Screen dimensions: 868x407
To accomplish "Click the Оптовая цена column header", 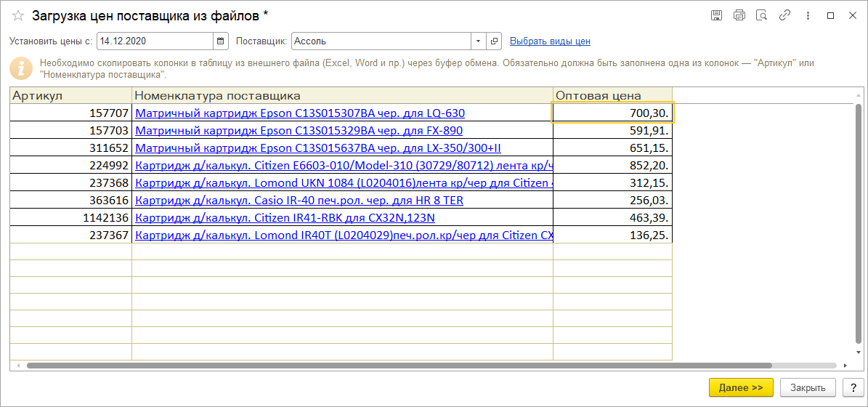I will (612, 95).
